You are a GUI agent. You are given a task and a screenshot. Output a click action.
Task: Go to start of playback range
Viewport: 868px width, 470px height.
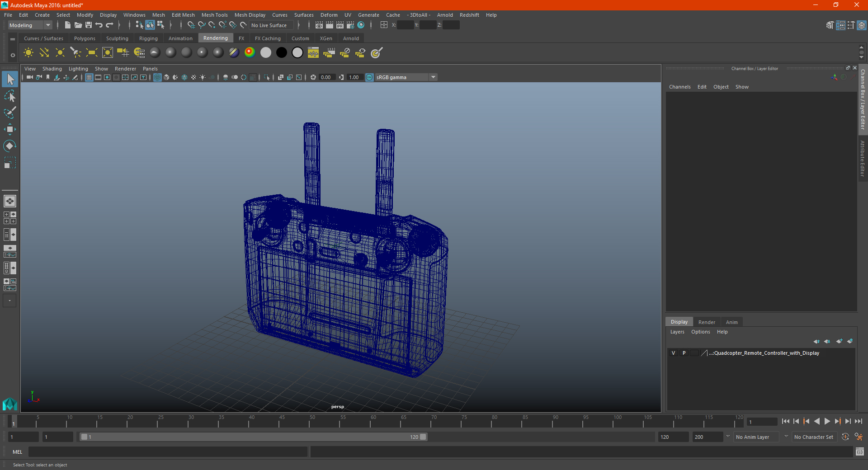786,421
